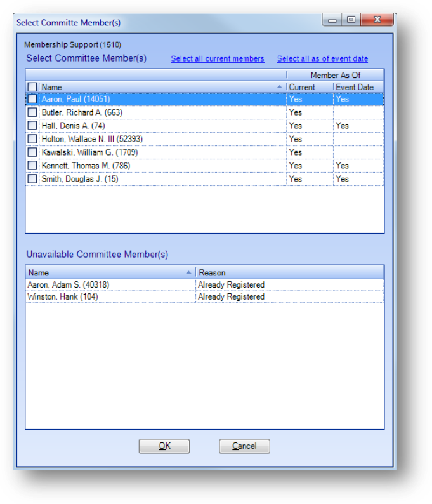
Task: Tick the Kennett, Thomas M. checkbox
Action: pos(32,166)
